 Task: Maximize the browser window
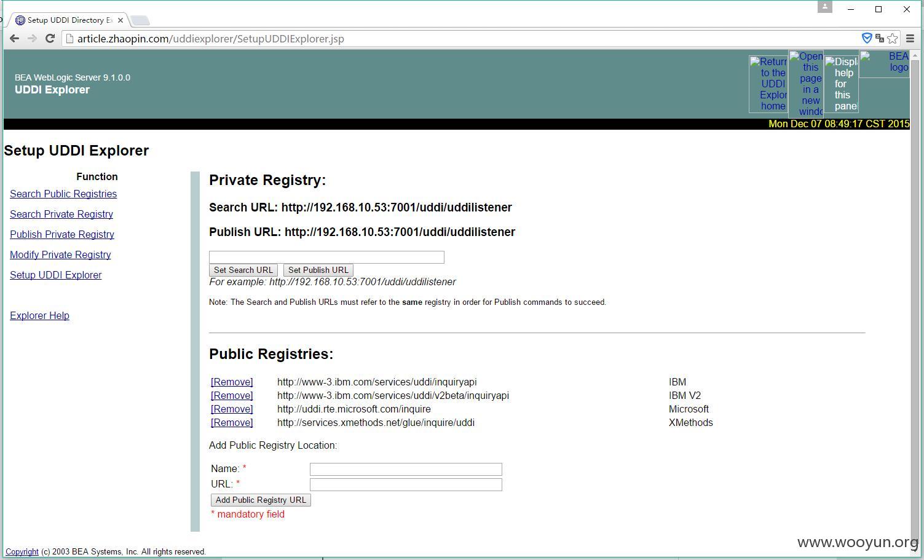click(x=879, y=9)
